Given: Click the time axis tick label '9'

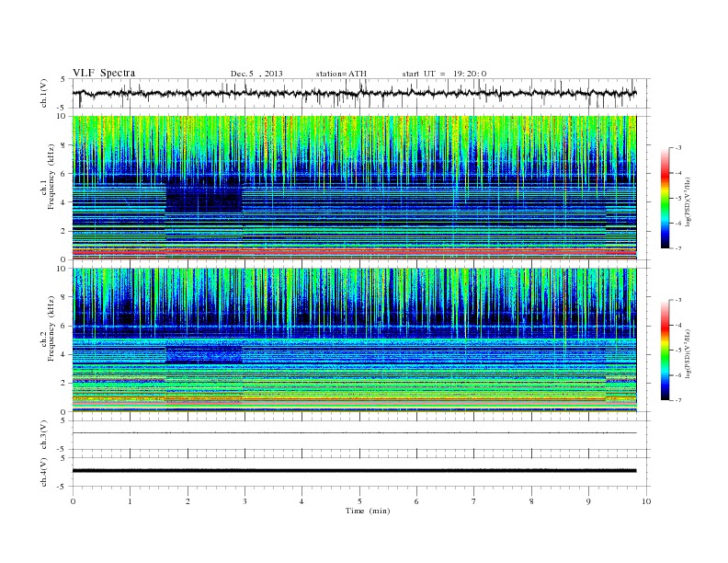Looking at the screenshot, I should click(x=588, y=501).
